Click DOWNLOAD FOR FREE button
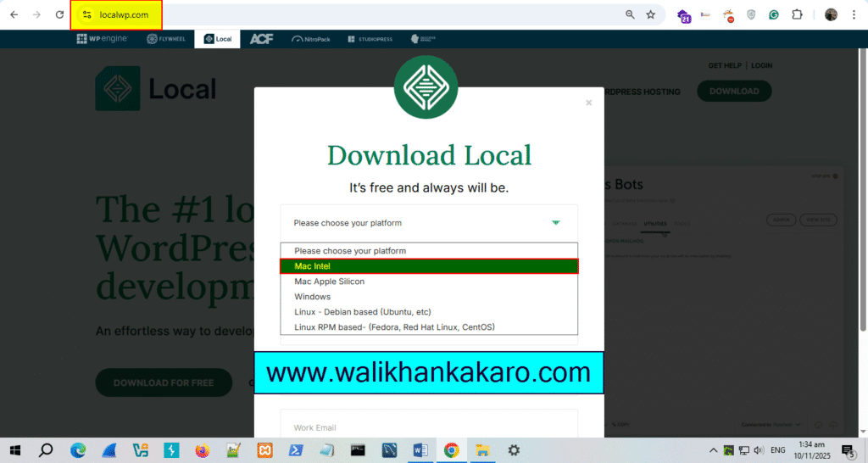This screenshot has height=463, width=868. pos(164,382)
